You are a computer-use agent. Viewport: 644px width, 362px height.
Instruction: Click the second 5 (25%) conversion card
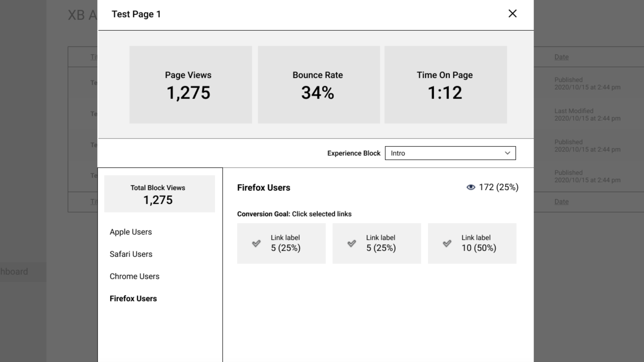pyautogui.click(x=377, y=243)
